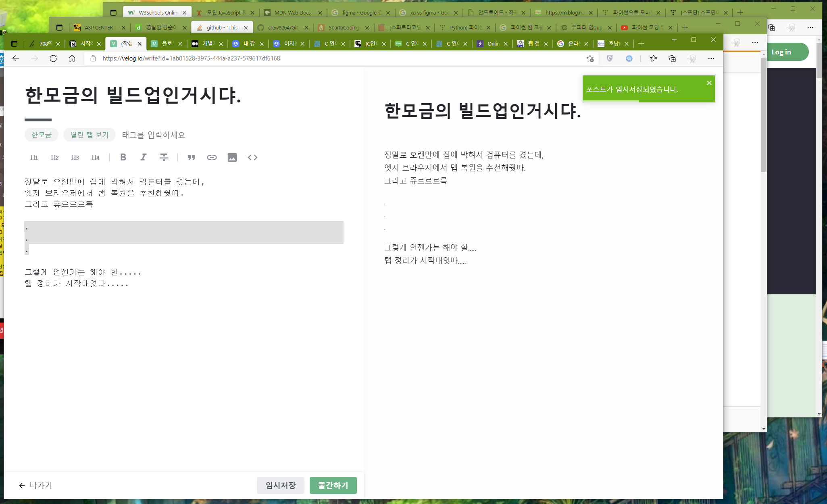Apply H4 heading format in velog editor
Screen dimensions: 827x504
(x=96, y=157)
